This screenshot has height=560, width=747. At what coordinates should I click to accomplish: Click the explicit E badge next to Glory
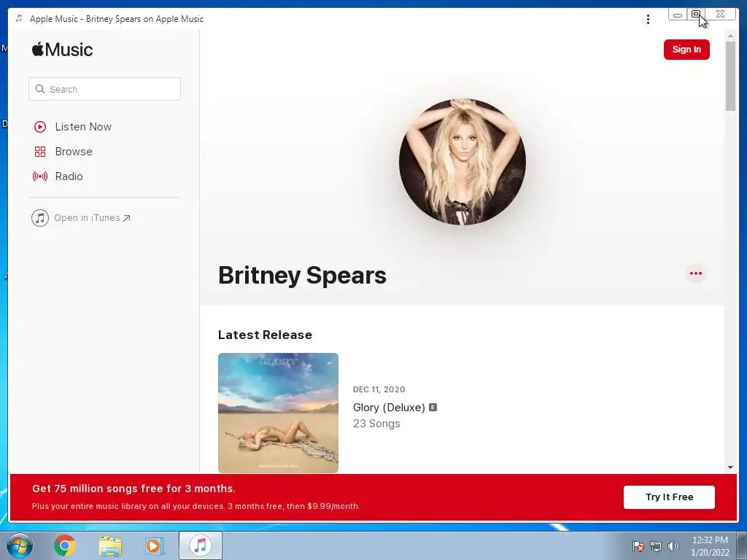(433, 407)
